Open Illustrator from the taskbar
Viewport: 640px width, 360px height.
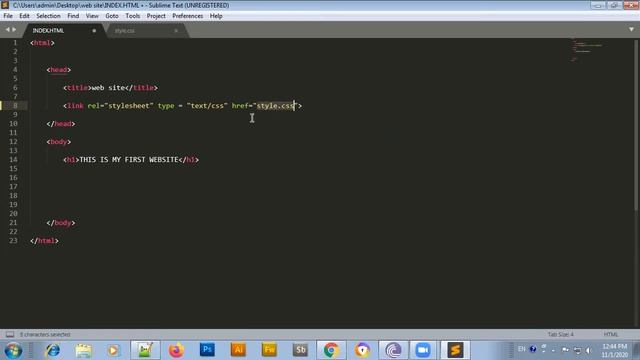pyautogui.click(x=238, y=350)
